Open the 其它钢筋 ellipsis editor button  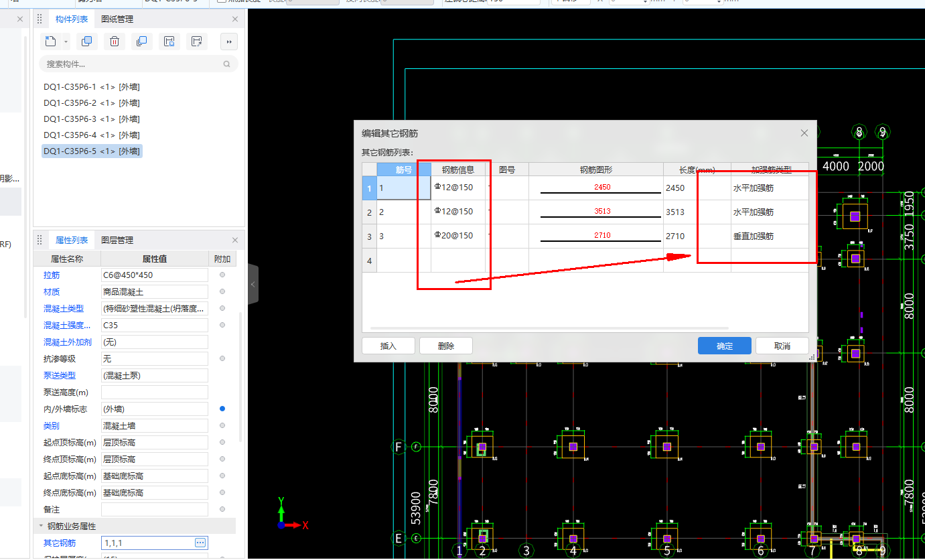pos(200,543)
